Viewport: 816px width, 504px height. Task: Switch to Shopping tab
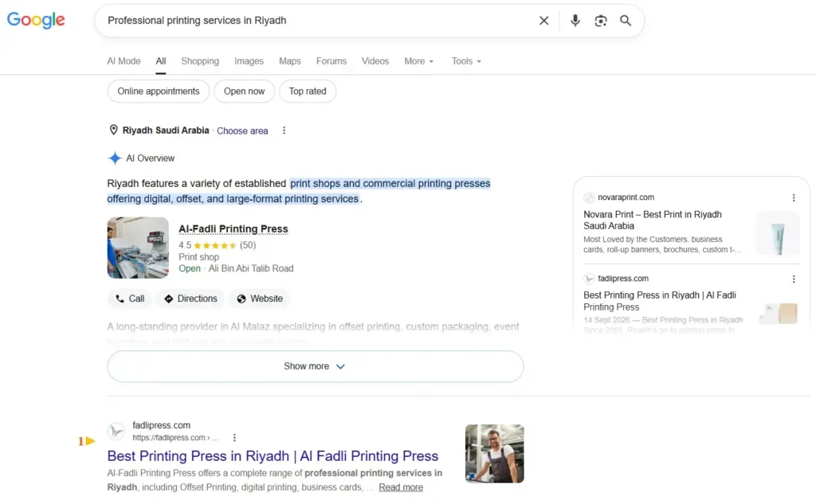[x=200, y=61]
